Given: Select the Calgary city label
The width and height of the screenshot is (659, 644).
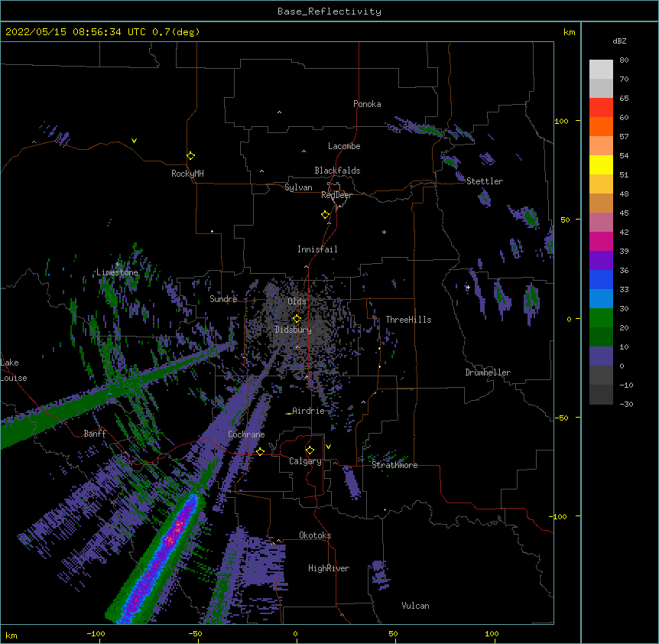Looking at the screenshot, I should 305,461.
